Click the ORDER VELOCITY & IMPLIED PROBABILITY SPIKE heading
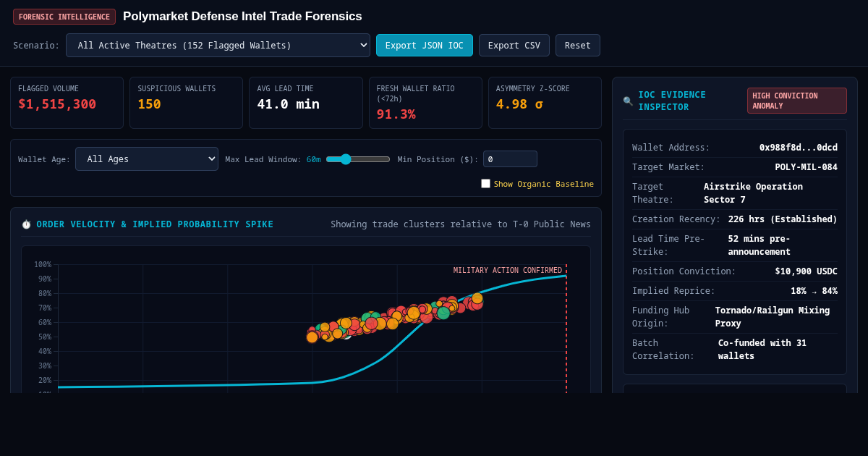The image size is (868, 456). [x=155, y=224]
